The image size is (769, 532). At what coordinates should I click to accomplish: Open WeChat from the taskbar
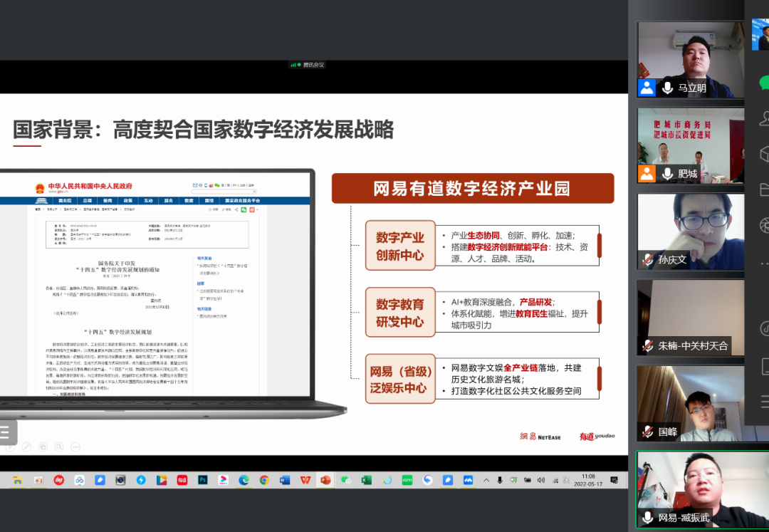tap(346, 480)
